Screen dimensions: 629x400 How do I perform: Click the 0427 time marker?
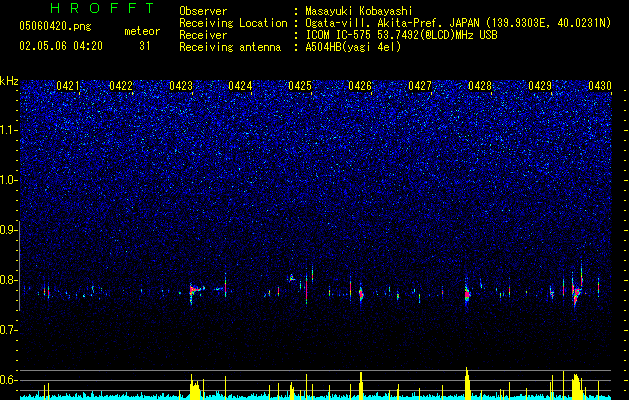pos(420,85)
